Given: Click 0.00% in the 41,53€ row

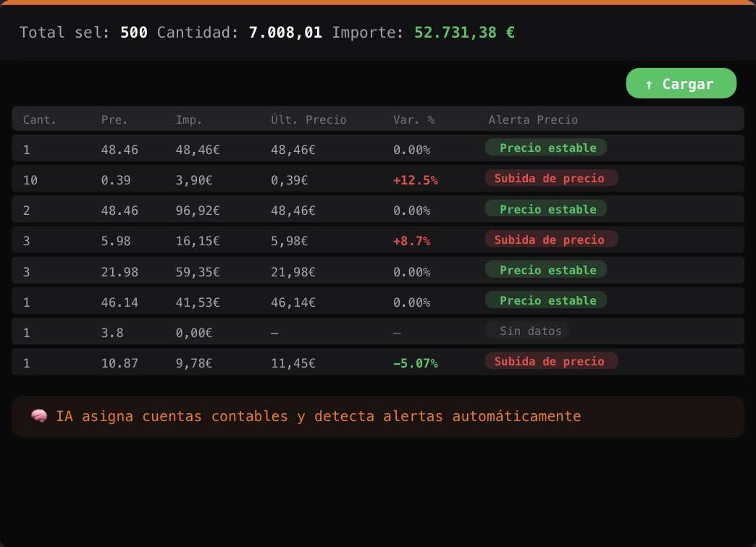Looking at the screenshot, I should pyautogui.click(x=411, y=302).
